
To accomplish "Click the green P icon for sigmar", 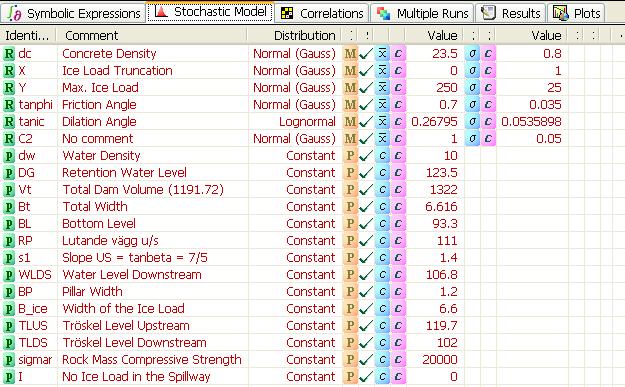I will tap(9, 360).
